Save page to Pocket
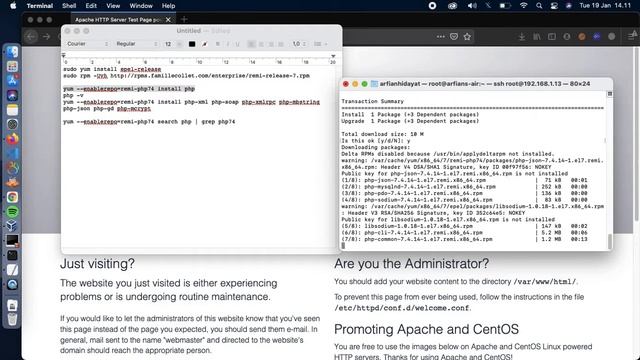 point(454,37)
